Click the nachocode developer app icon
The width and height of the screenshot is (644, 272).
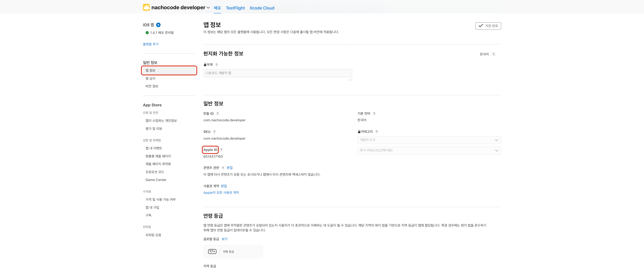click(146, 8)
